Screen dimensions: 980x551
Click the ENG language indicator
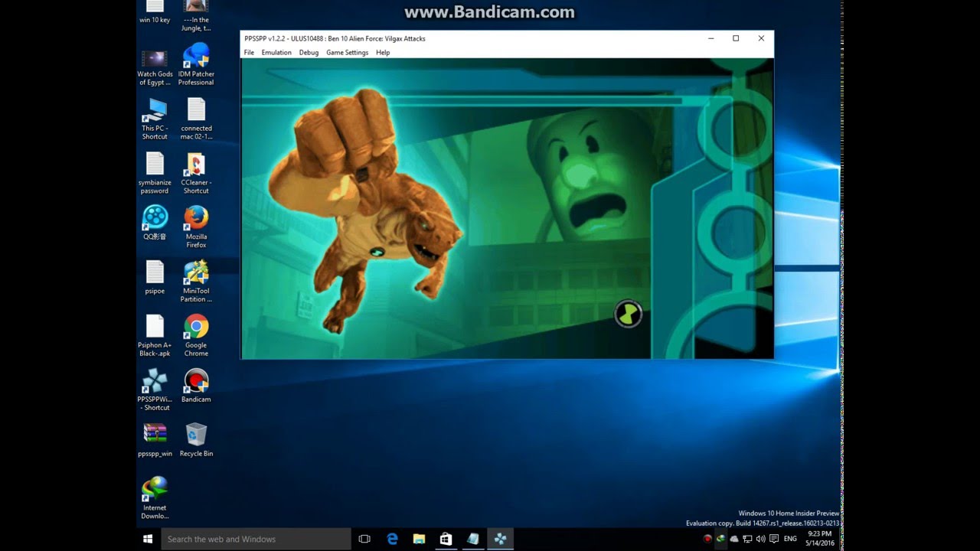pos(790,539)
